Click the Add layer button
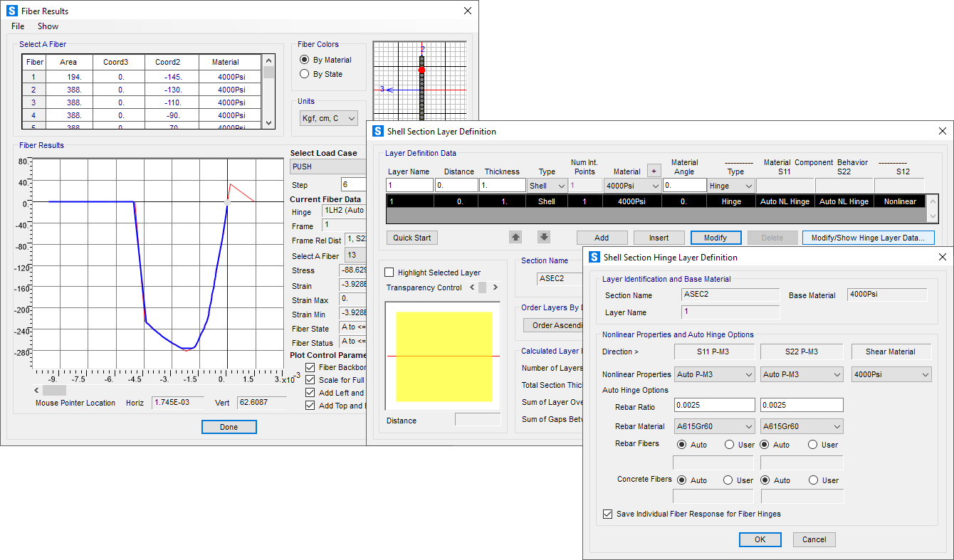 (602, 238)
